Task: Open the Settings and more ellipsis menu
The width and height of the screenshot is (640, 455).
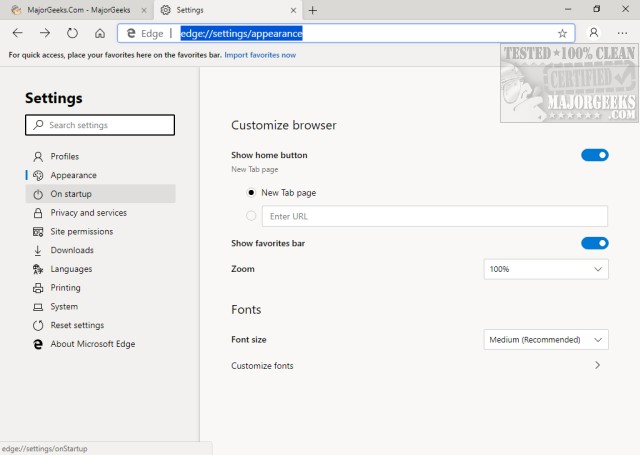Action: coord(622,33)
